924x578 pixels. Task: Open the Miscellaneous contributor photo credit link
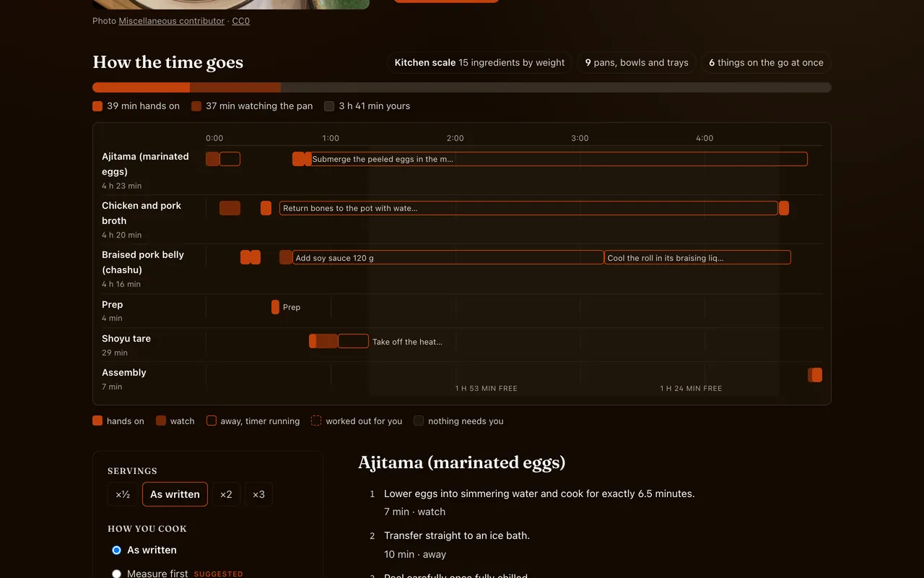click(x=171, y=21)
